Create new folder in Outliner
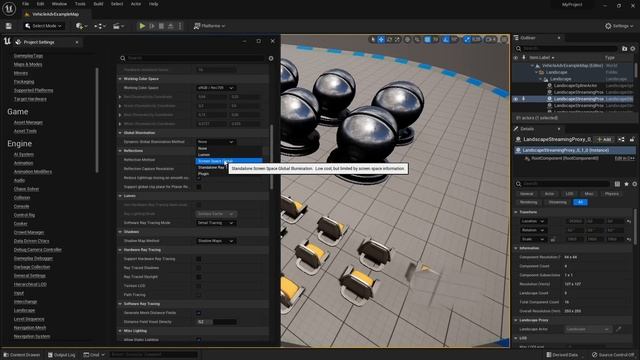The width and height of the screenshot is (640, 360). pyautogui.click(x=624, y=49)
